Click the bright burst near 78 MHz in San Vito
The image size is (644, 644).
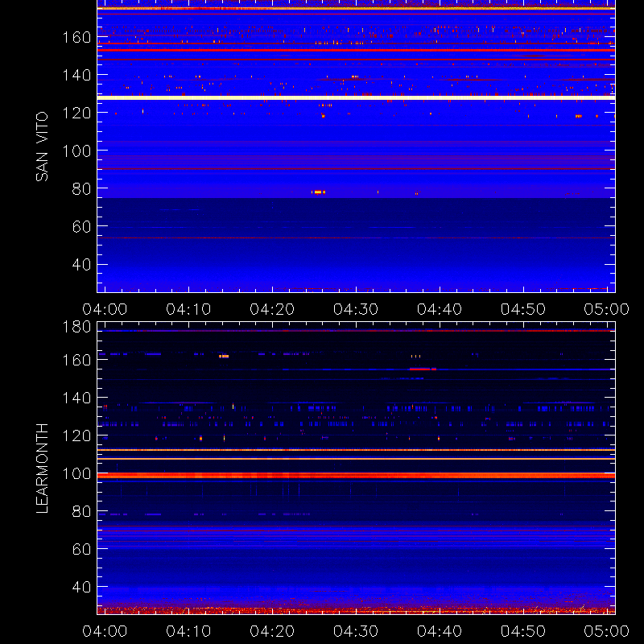pyautogui.click(x=318, y=192)
